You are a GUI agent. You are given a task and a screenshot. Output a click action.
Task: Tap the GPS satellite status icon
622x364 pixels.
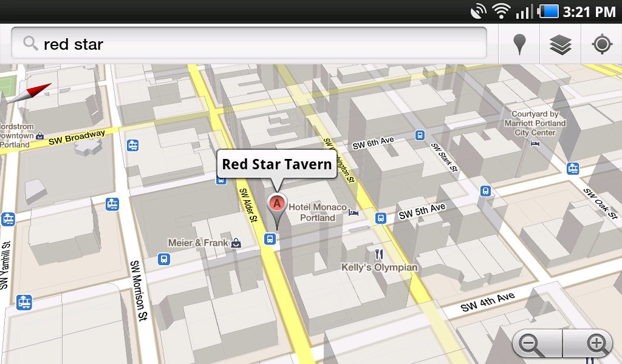[478, 11]
